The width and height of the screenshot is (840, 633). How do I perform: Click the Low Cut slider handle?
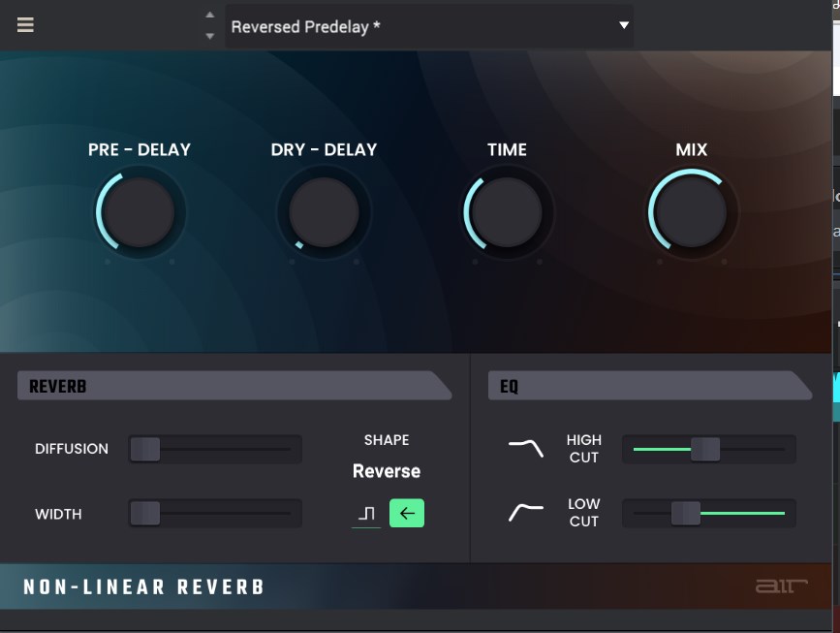[685, 513]
